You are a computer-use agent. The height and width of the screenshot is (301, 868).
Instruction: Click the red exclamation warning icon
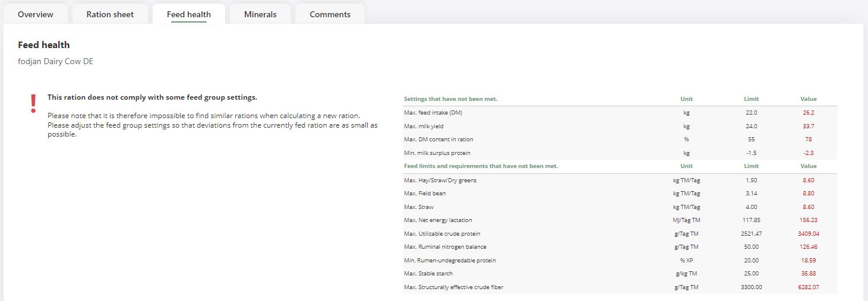(x=33, y=104)
